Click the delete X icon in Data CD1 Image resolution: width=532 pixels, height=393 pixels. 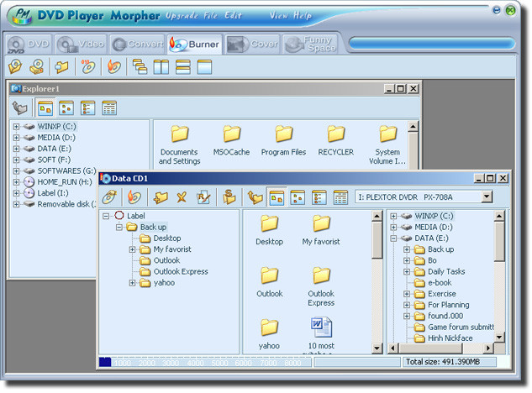click(182, 197)
